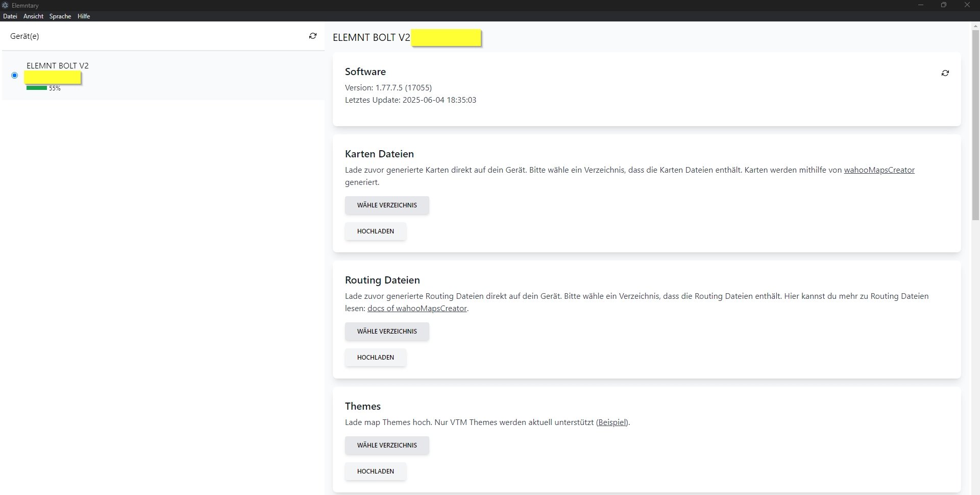The image size is (980, 495).
Task: Choose directory for Karten Dateien
Action: pos(387,205)
